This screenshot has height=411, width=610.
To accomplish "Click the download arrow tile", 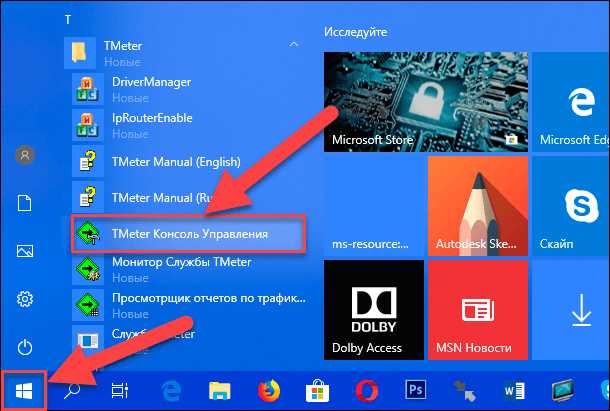I will click(x=571, y=310).
